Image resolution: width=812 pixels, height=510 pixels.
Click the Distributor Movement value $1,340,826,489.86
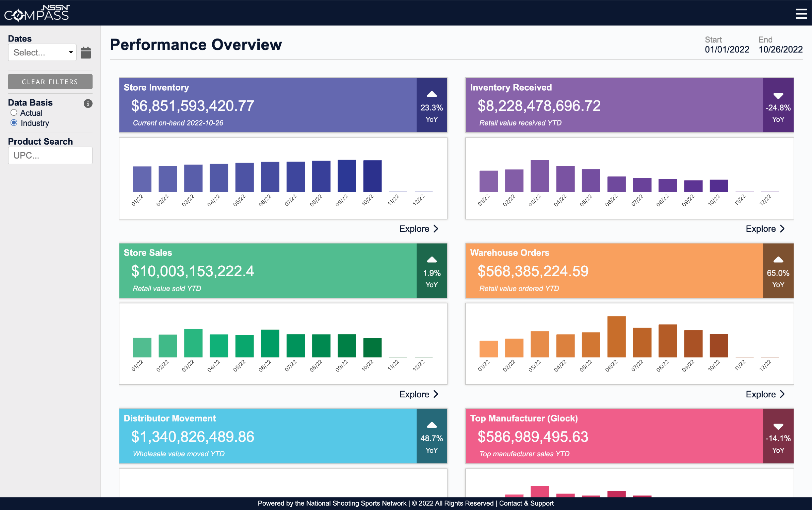[x=193, y=437]
